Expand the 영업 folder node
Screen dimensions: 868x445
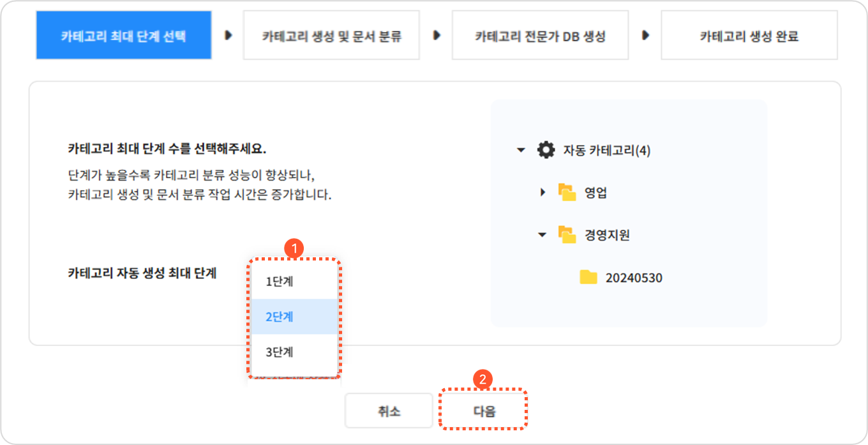click(542, 192)
